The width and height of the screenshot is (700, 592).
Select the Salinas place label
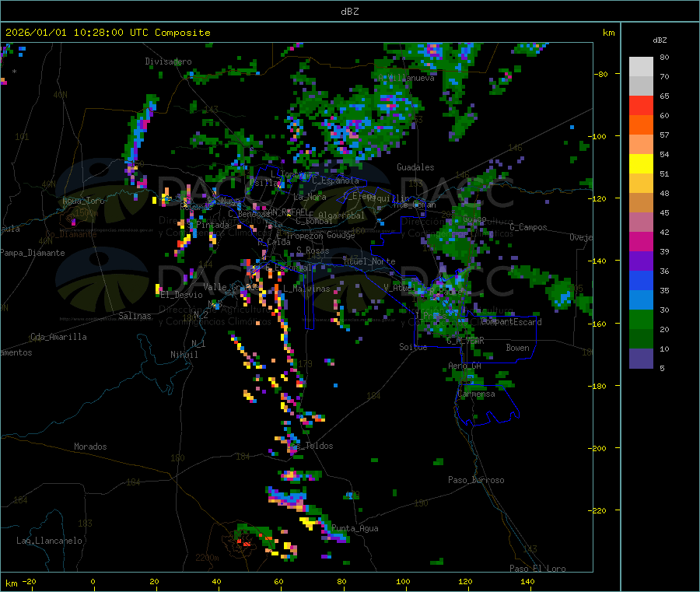pyautogui.click(x=135, y=316)
